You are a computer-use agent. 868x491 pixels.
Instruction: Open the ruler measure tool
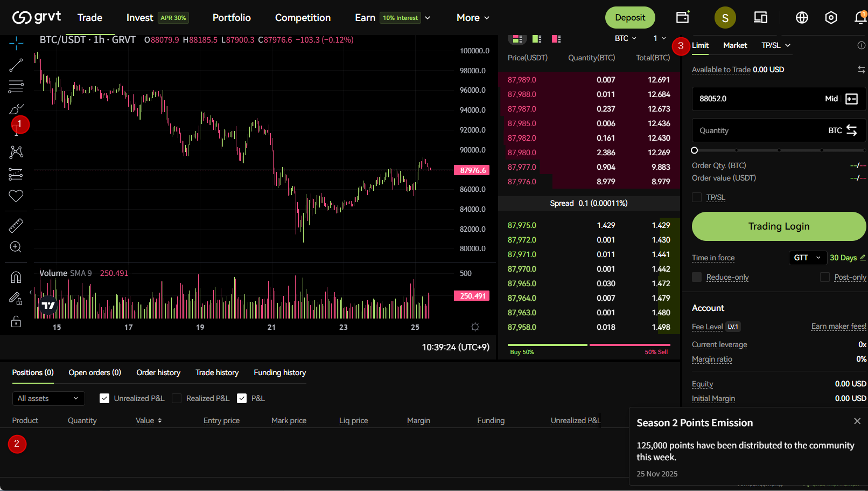tap(16, 225)
